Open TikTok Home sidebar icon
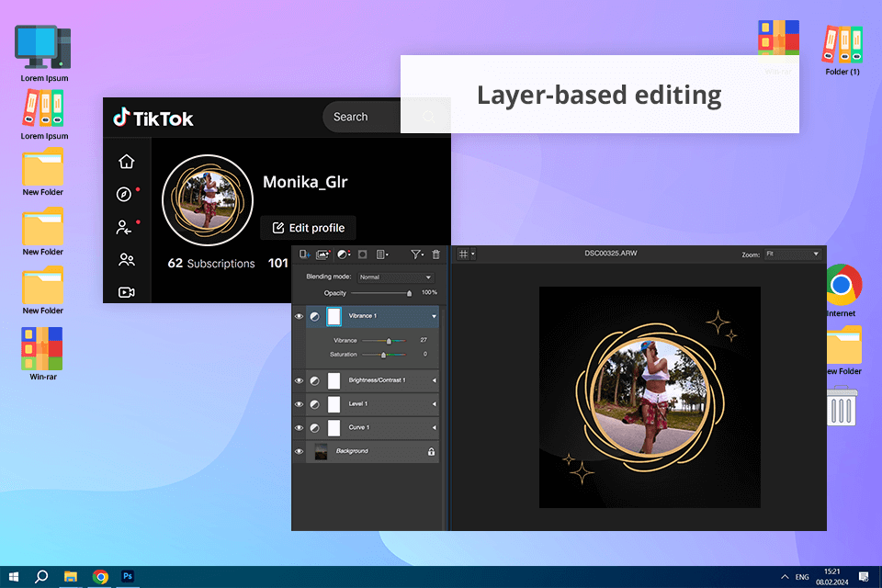The width and height of the screenshot is (882, 588). pos(127,162)
